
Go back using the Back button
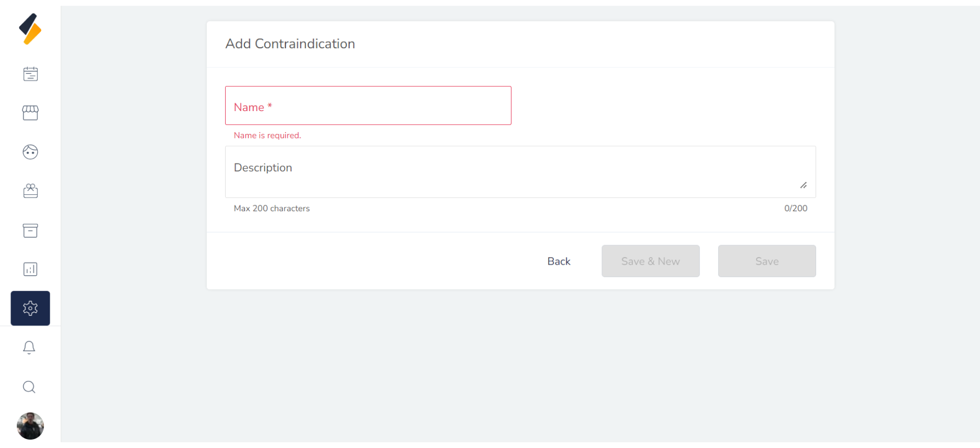(x=559, y=261)
